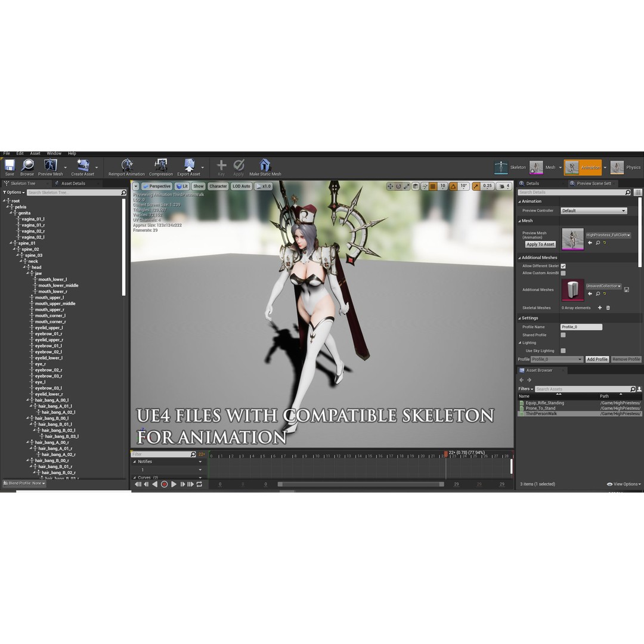
Task: Select the translate gizmo mode icon
Action: (x=390, y=186)
